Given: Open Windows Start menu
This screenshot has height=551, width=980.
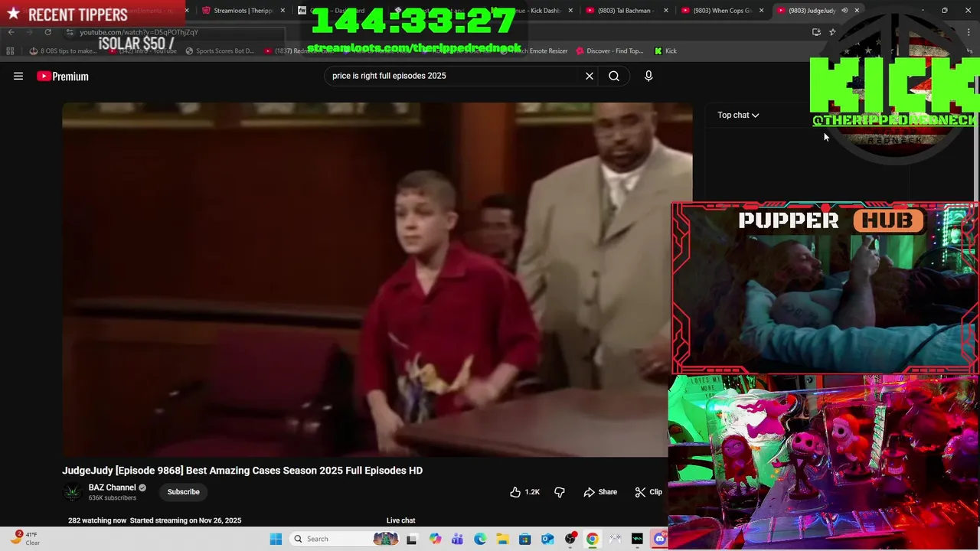Looking at the screenshot, I should [276, 539].
